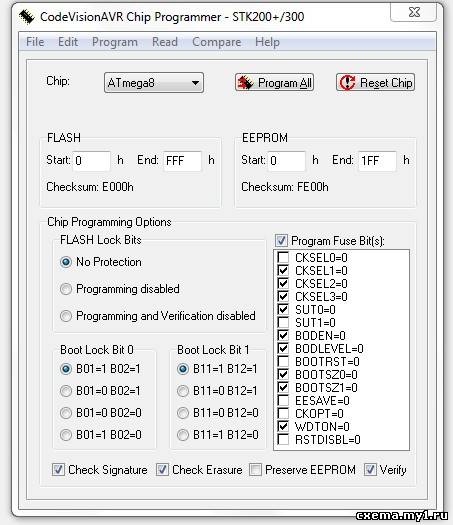Click the FLASH Start address field

click(91, 161)
